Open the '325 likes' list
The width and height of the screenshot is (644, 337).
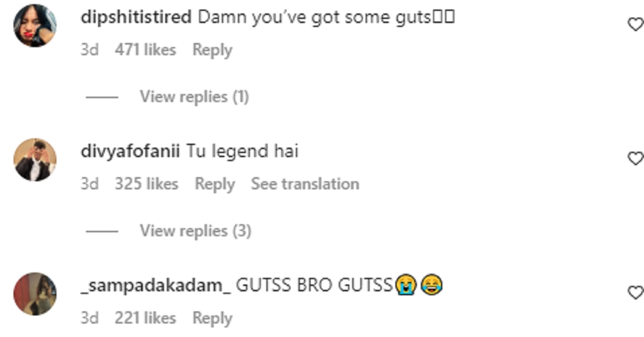pyautogui.click(x=147, y=184)
